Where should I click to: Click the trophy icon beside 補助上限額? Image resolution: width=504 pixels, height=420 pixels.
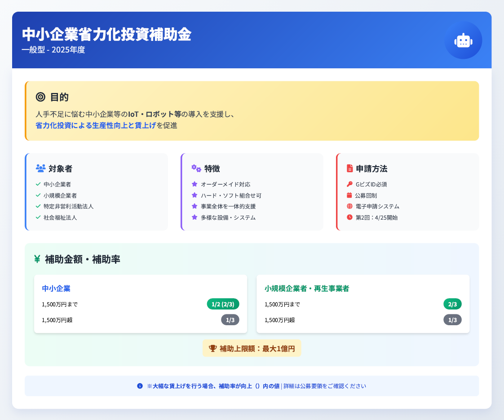tap(213, 348)
